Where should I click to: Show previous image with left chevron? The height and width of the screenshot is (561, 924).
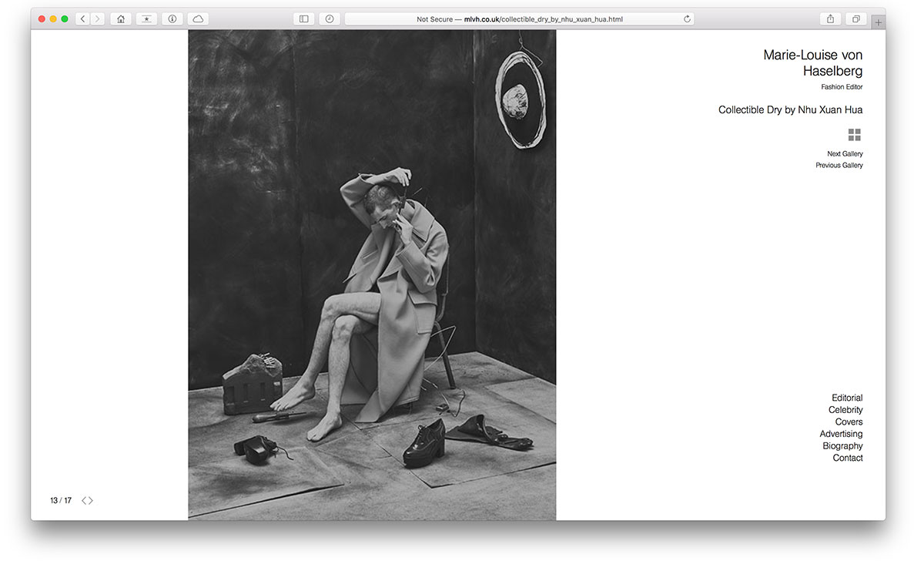pyautogui.click(x=84, y=500)
